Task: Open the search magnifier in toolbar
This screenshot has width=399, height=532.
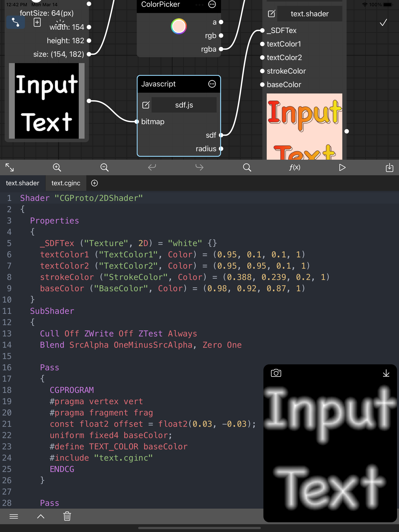Action: point(247,167)
